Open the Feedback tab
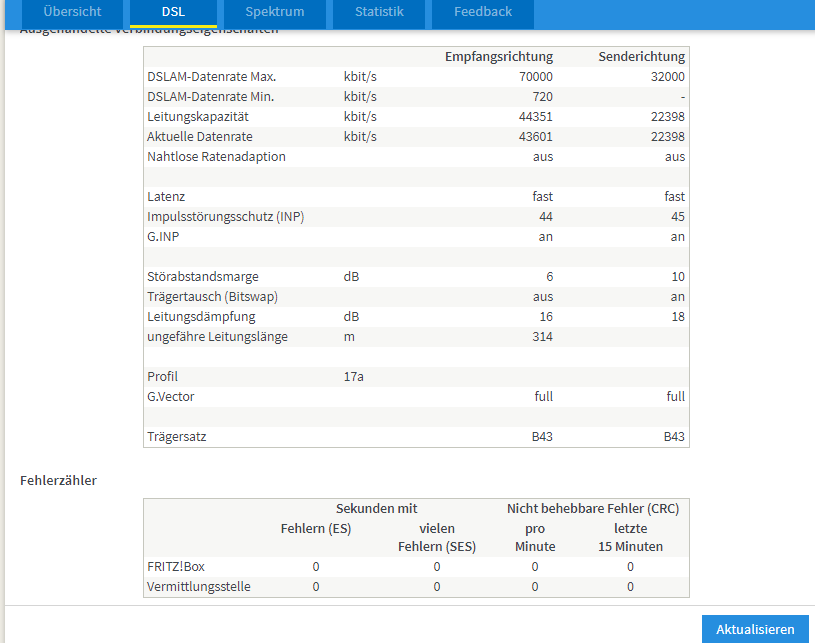The image size is (815, 643). (x=482, y=12)
